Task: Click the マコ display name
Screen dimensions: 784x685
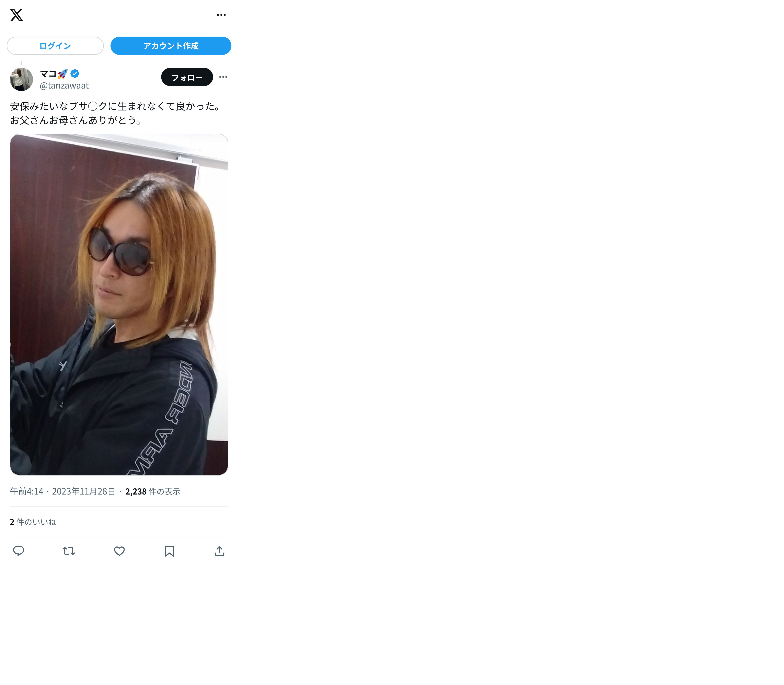Action: (48, 73)
